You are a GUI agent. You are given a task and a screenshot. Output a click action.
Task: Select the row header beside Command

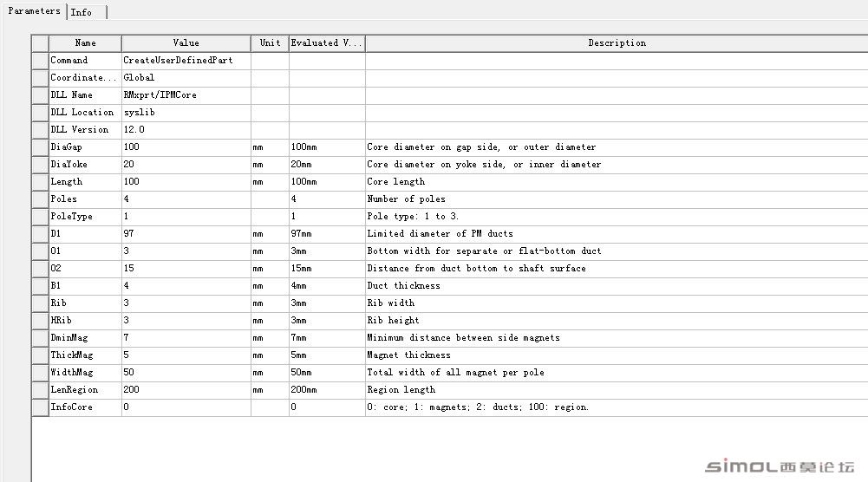coord(41,61)
